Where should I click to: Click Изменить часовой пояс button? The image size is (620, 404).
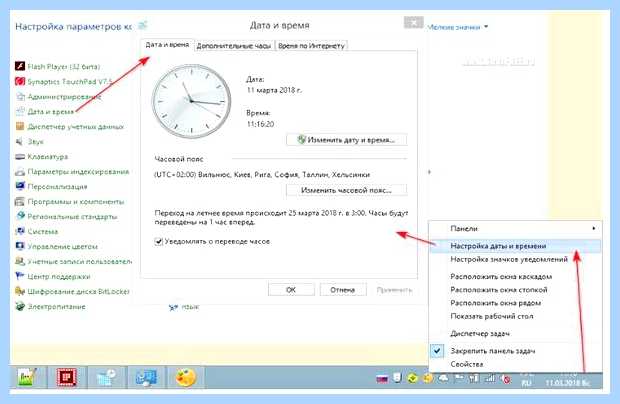coord(346,190)
